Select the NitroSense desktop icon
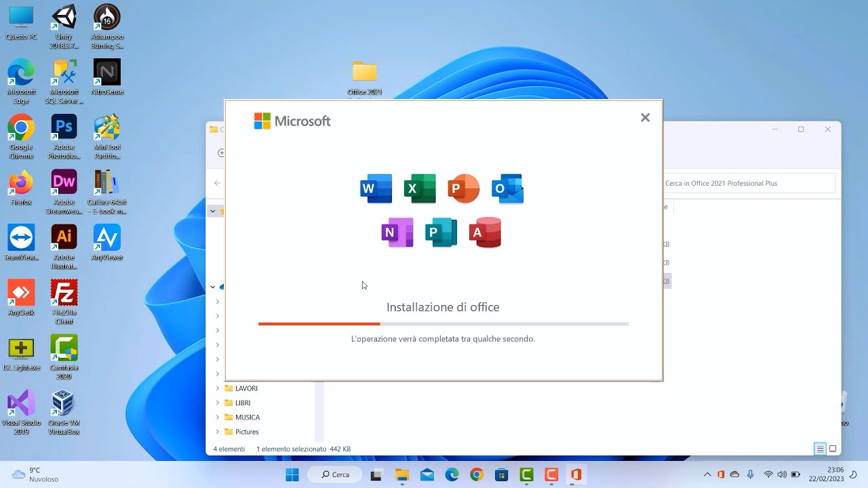The width and height of the screenshot is (868, 488). coord(106,77)
